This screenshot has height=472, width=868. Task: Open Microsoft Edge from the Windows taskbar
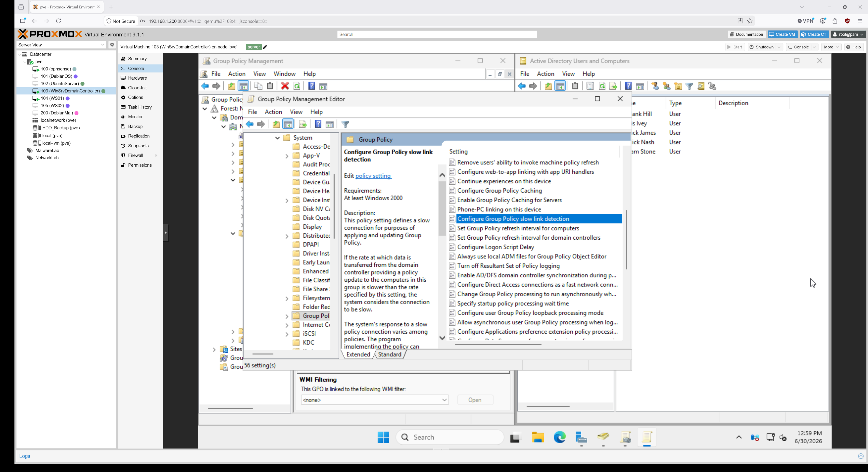[560, 437]
